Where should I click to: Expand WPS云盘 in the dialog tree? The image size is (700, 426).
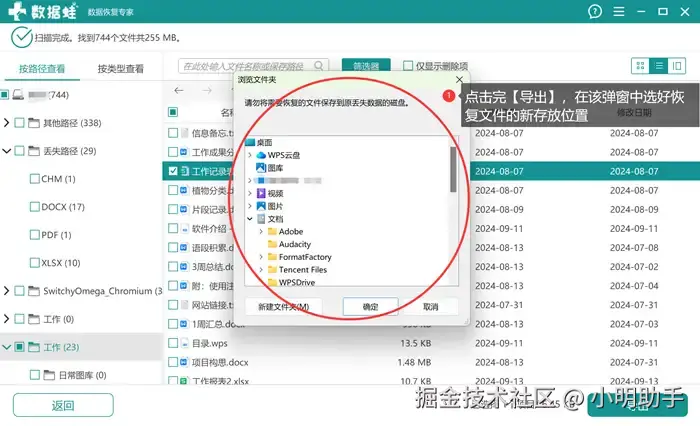pyautogui.click(x=250, y=155)
